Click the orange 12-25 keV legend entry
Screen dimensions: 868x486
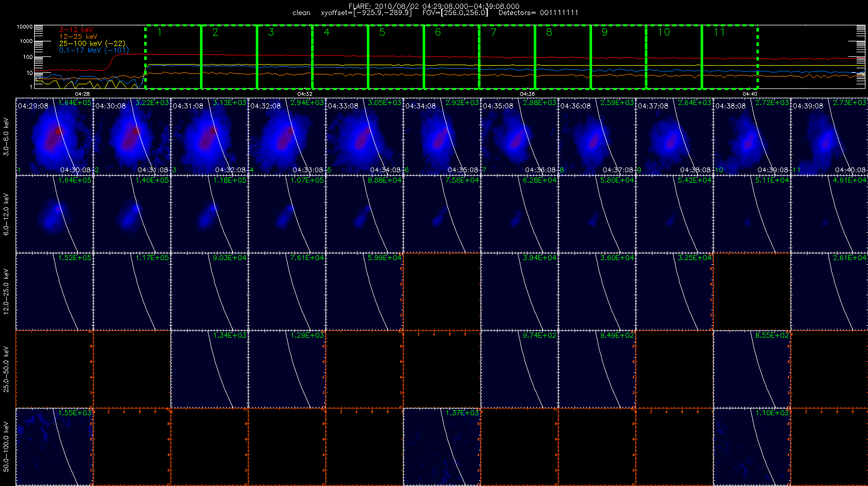click(x=78, y=37)
